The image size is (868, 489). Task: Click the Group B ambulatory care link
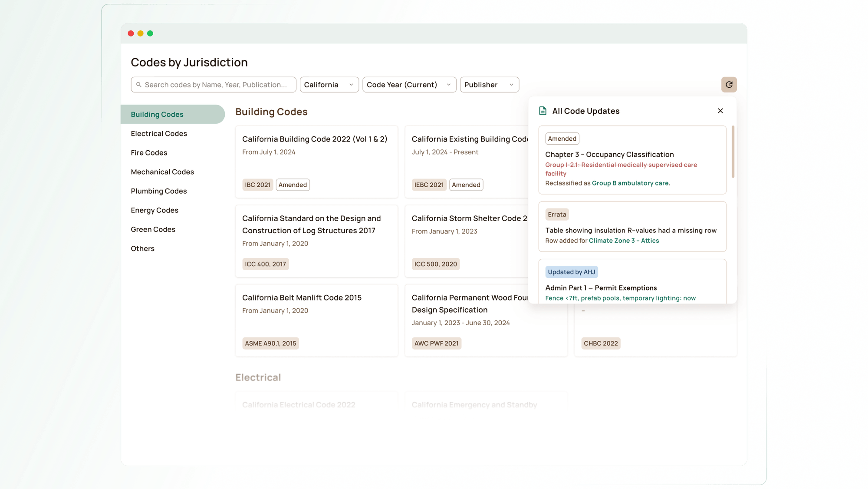tap(630, 183)
